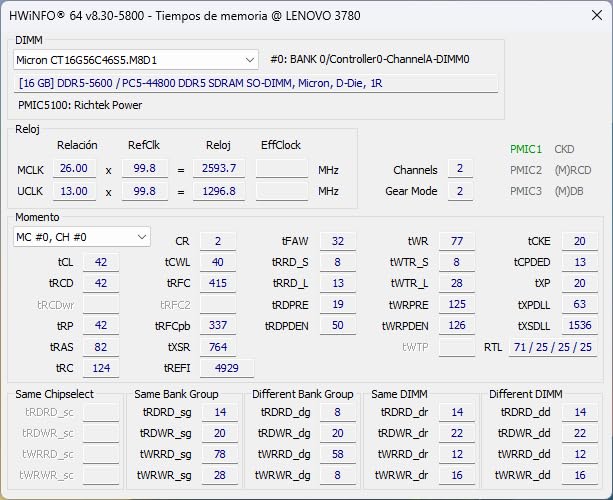Click the tRRD_S value 8

point(338,262)
